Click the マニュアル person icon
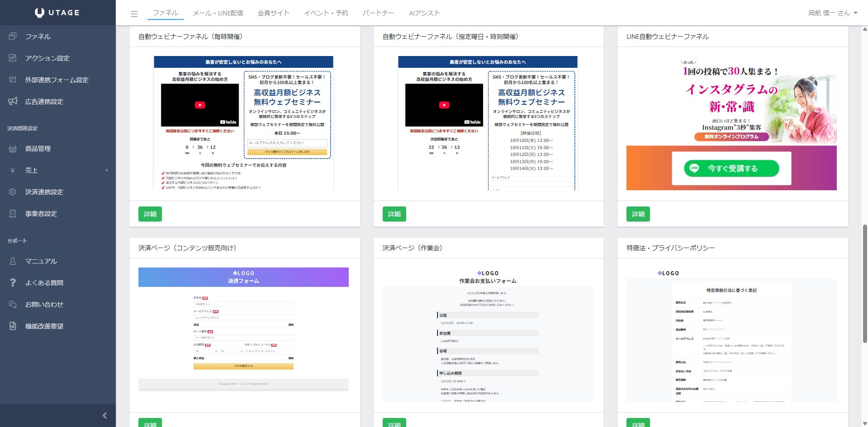The image size is (868, 427). tap(13, 261)
